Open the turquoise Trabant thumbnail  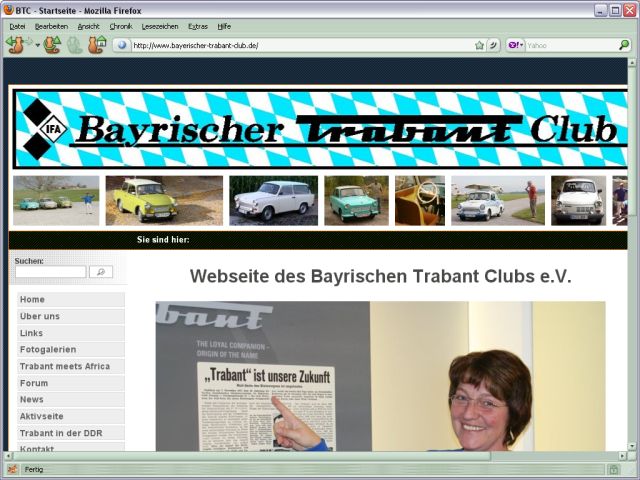(356, 200)
